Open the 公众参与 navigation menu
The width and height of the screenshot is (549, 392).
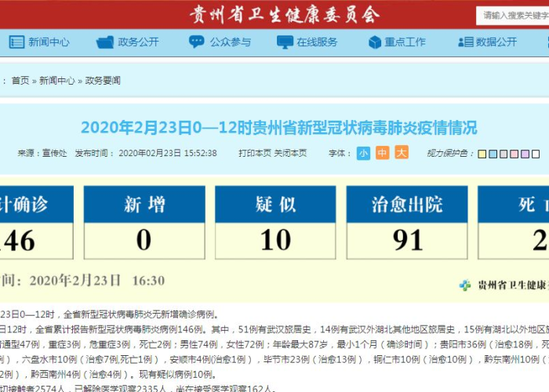tap(231, 42)
